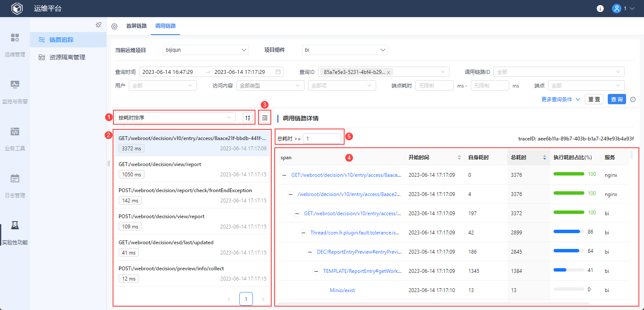644x310 pixels.
Task: Open the 全部项 dropdown
Action: [x=342, y=85]
